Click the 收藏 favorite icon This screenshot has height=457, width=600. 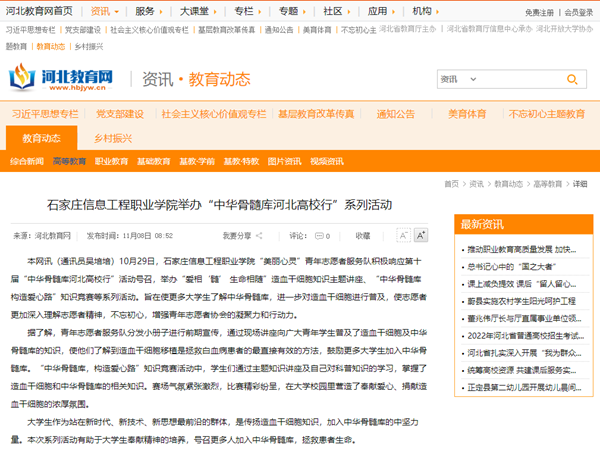(x=362, y=236)
